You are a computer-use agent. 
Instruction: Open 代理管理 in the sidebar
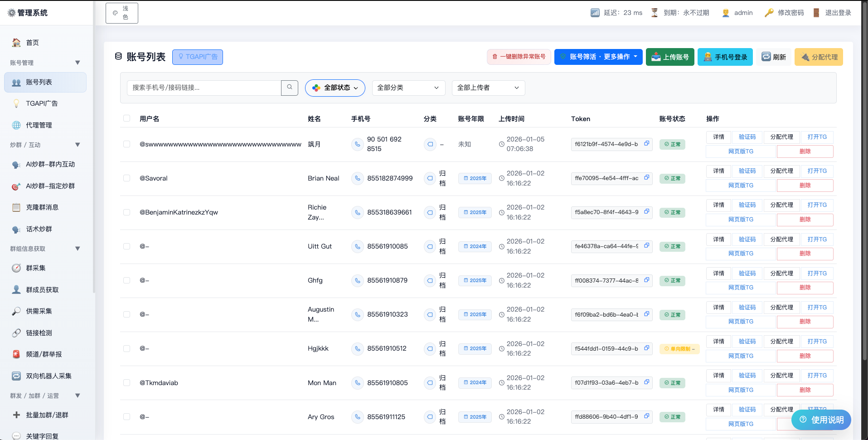pos(39,125)
